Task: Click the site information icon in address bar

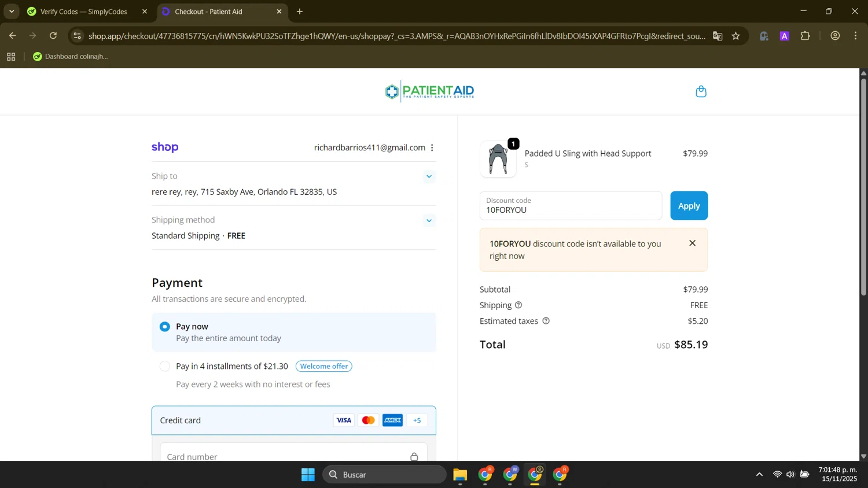Action: pos(78,36)
